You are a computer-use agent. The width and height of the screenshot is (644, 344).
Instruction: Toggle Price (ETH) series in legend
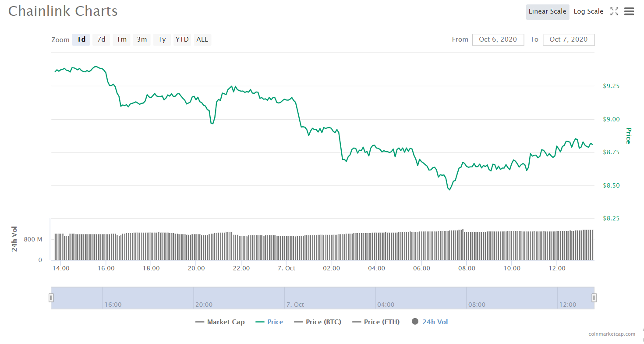376,322
